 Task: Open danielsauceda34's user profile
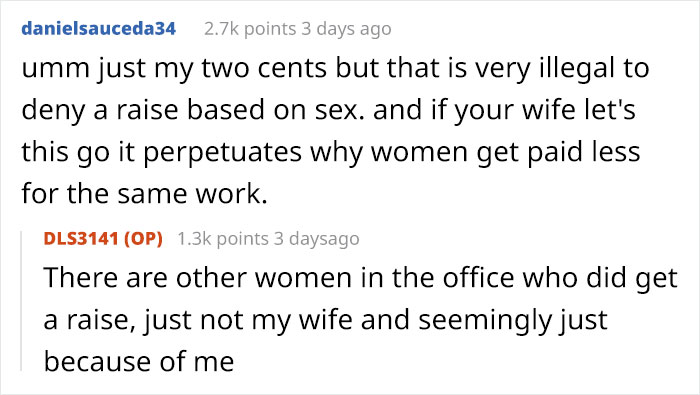point(99,29)
